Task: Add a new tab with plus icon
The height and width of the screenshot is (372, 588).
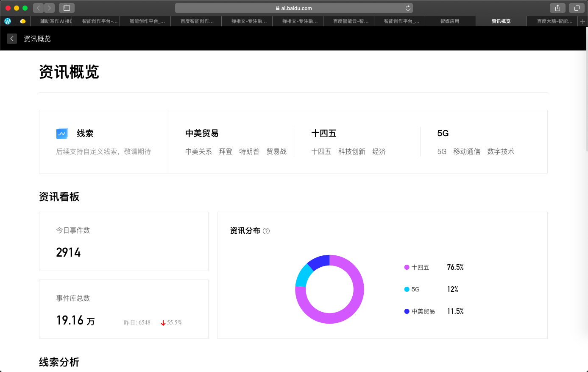Action: coord(582,21)
